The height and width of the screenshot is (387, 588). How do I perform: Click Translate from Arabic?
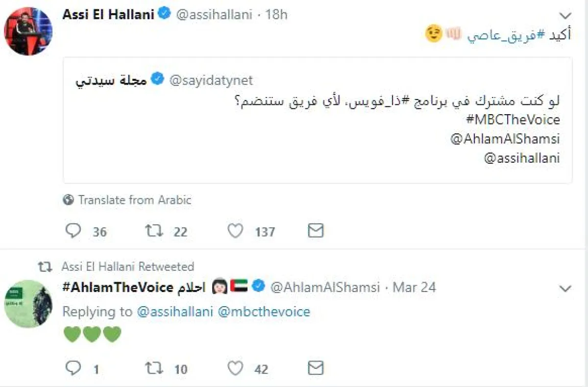click(134, 200)
